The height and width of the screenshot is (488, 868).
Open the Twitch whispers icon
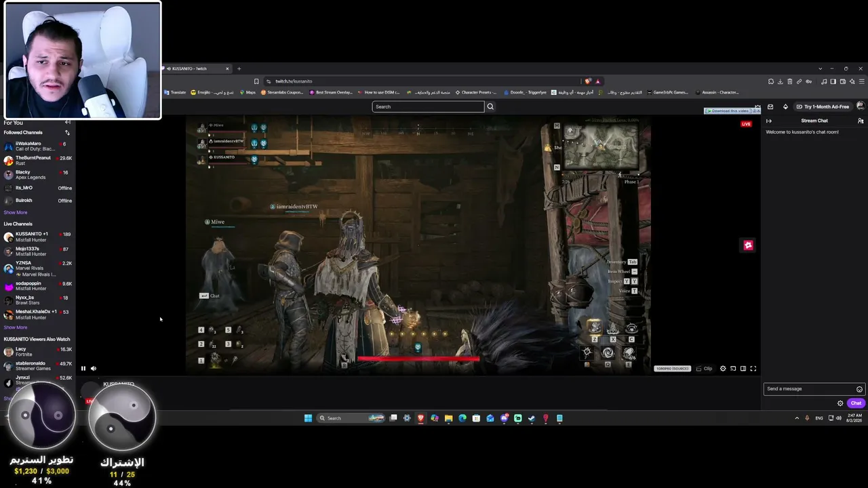coord(770,106)
